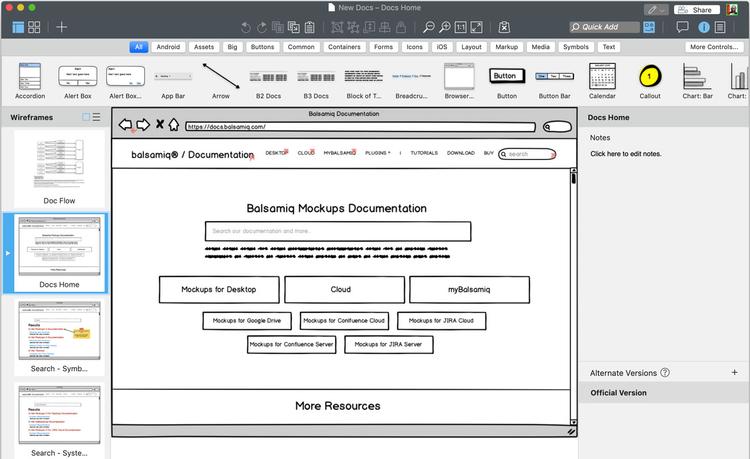
Task: Select the All controls category
Action: 138,47
